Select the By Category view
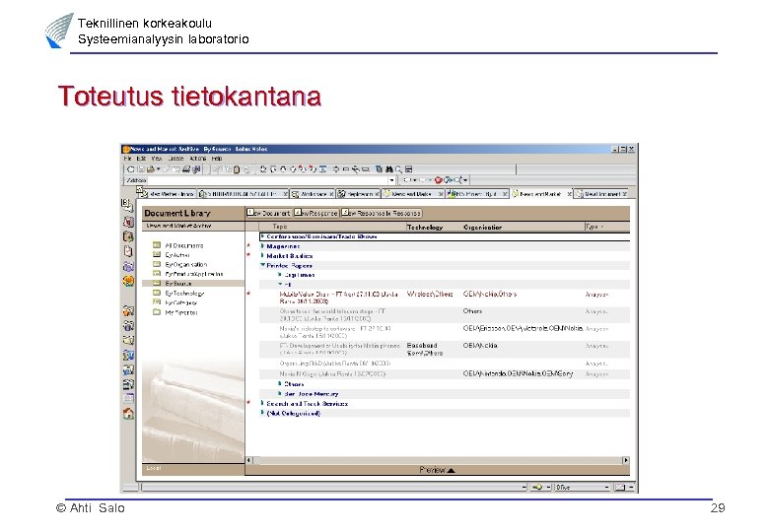769x532 pixels. tap(181, 302)
